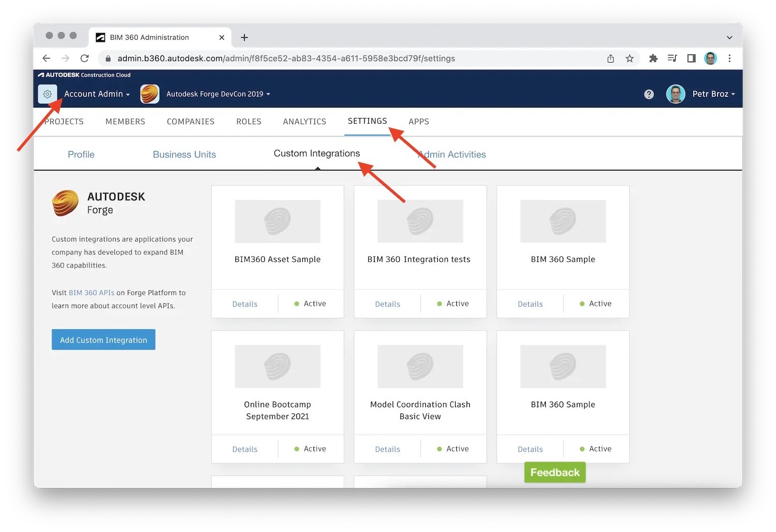Screen dimensions: 776x532
Task: Open the Account Admin gear icon
Action: (47, 94)
